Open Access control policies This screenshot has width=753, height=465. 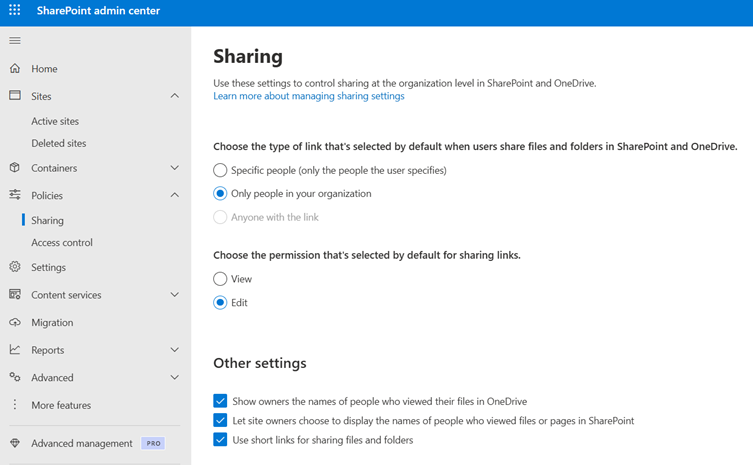click(62, 243)
